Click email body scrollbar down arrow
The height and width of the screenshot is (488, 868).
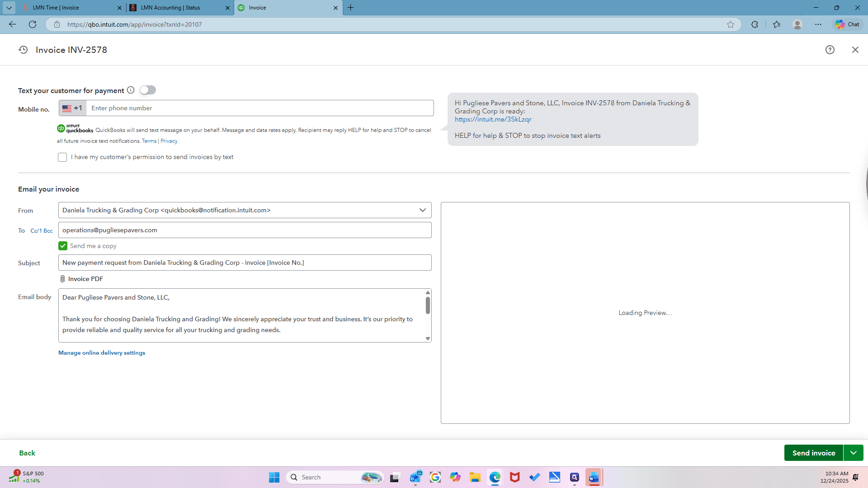428,338
